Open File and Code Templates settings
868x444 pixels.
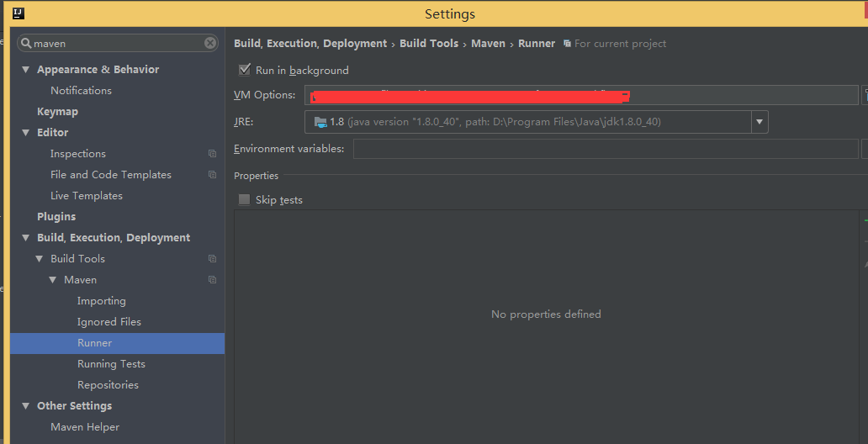[111, 174]
